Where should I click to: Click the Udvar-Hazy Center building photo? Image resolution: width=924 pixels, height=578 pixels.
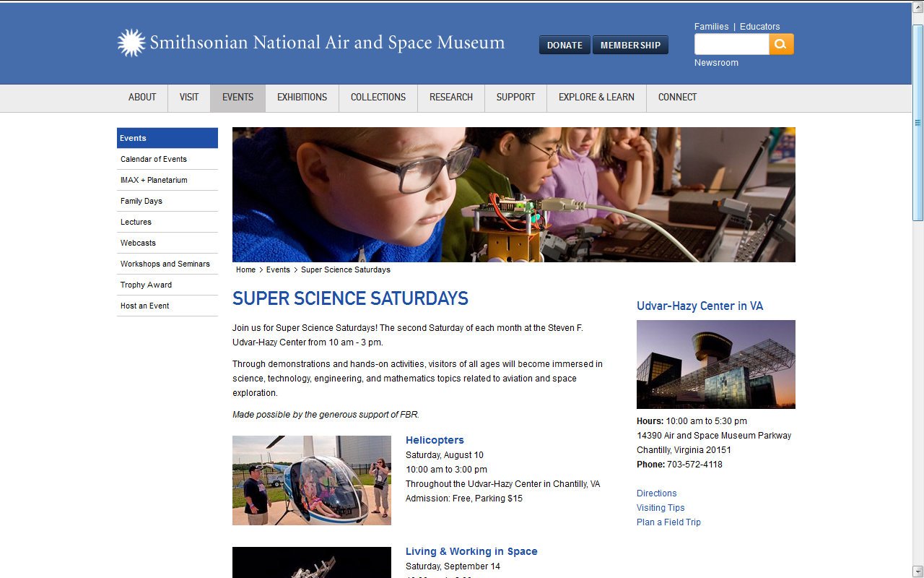point(716,364)
